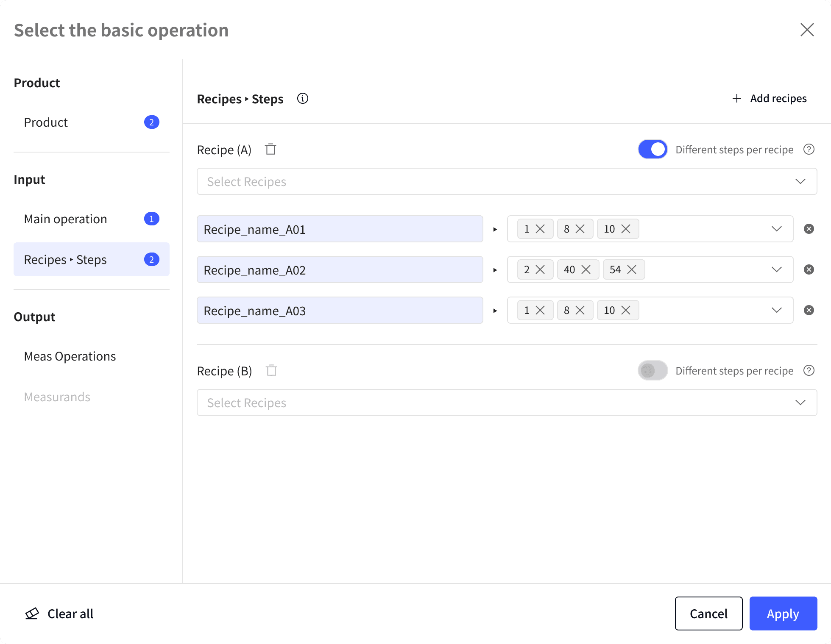831x644 pixels.
Task: Disable Different steps per recipe for Recipe (A)
Action: coord(653,150)
